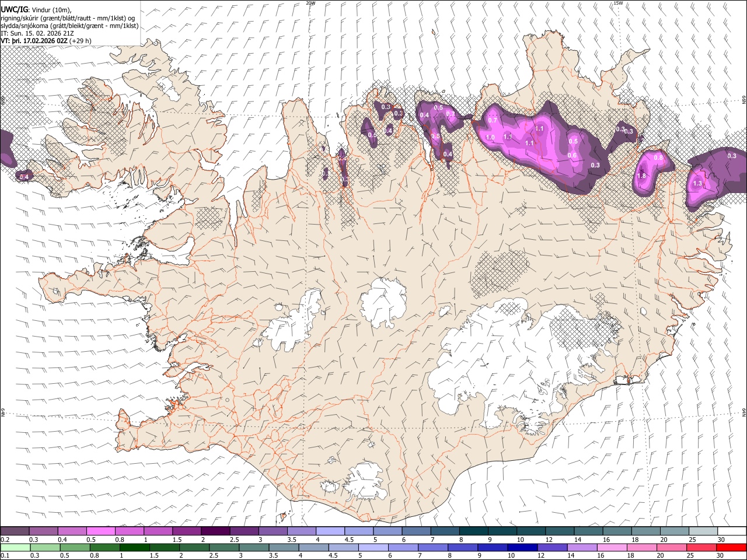Click the 20W longitude label at the top
Screen dimensions: 747x560
[310, 3]
